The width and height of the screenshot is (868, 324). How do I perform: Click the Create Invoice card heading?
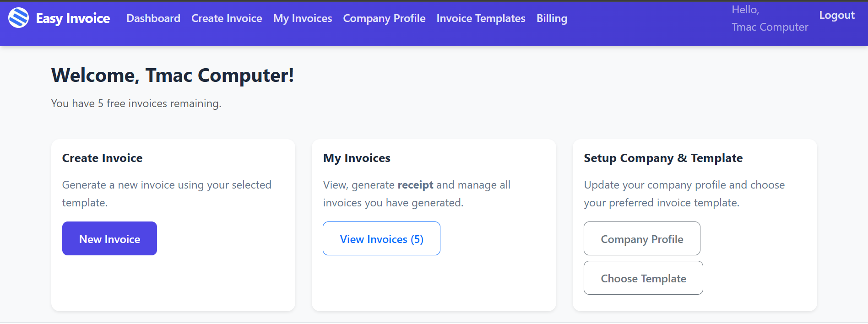102,158
